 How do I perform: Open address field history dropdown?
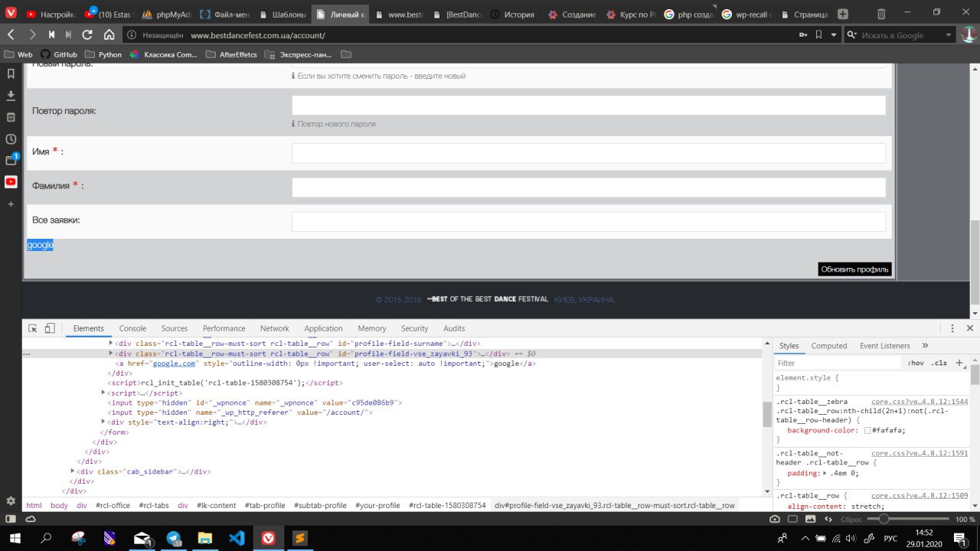pyautogui.click(x=833, y=34)
